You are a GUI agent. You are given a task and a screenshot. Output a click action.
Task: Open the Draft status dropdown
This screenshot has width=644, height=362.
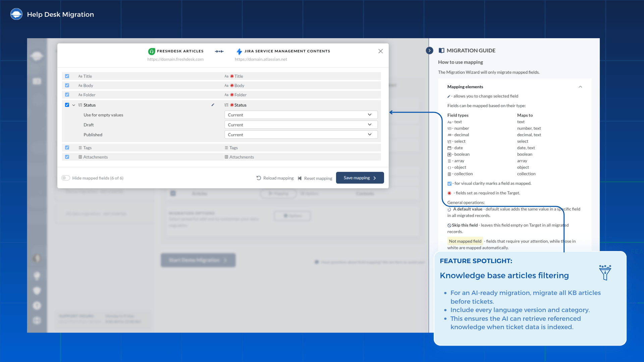[x=301, y=125]
